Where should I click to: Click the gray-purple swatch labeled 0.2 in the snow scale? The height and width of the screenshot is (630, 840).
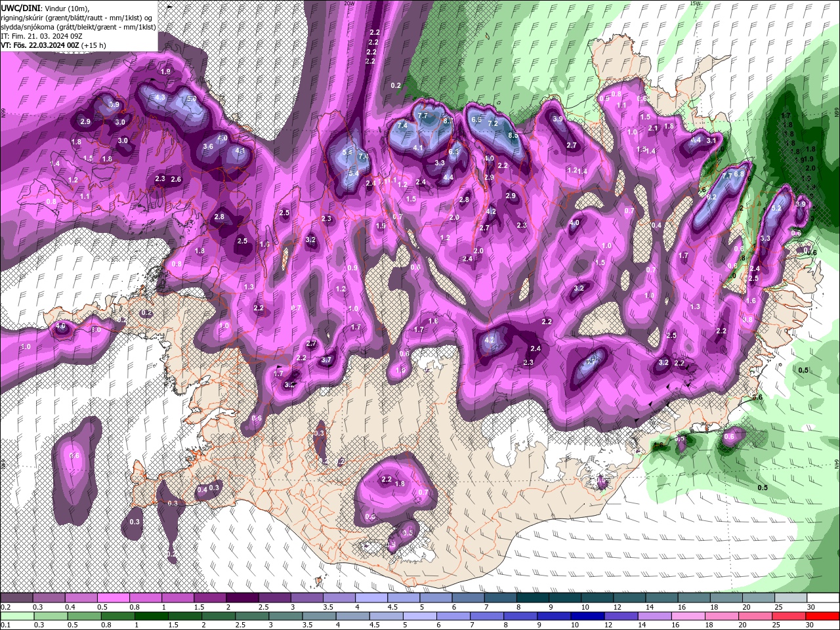(16, 598)
